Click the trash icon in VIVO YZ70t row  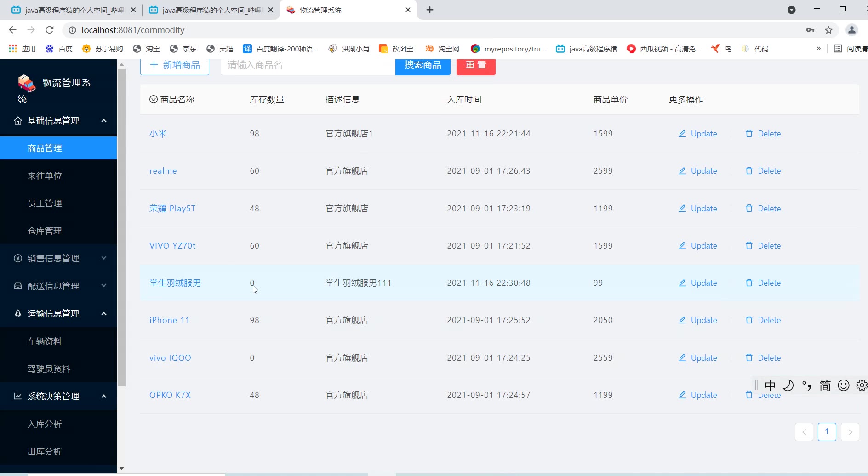[x=749, y=246]
